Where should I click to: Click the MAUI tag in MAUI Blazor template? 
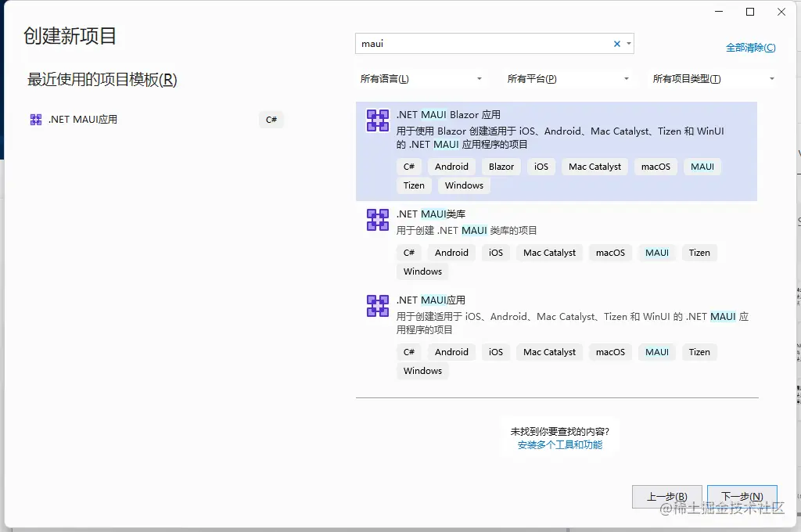(x=702, y=167)
